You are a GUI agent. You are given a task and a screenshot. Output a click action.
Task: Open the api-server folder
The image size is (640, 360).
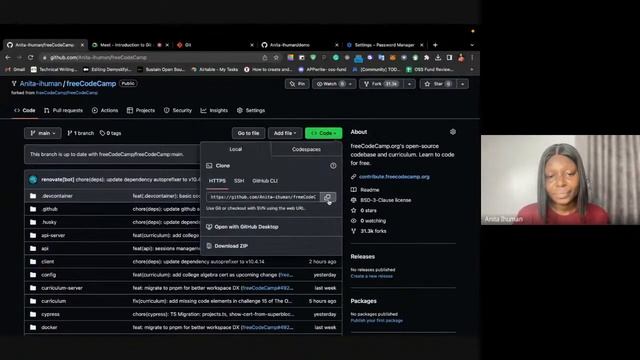[53, 236]
